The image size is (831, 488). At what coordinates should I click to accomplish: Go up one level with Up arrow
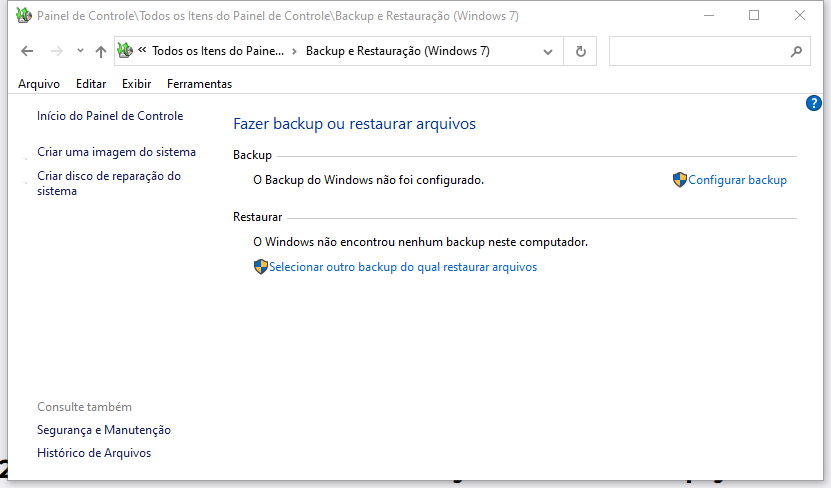(101, 51)
